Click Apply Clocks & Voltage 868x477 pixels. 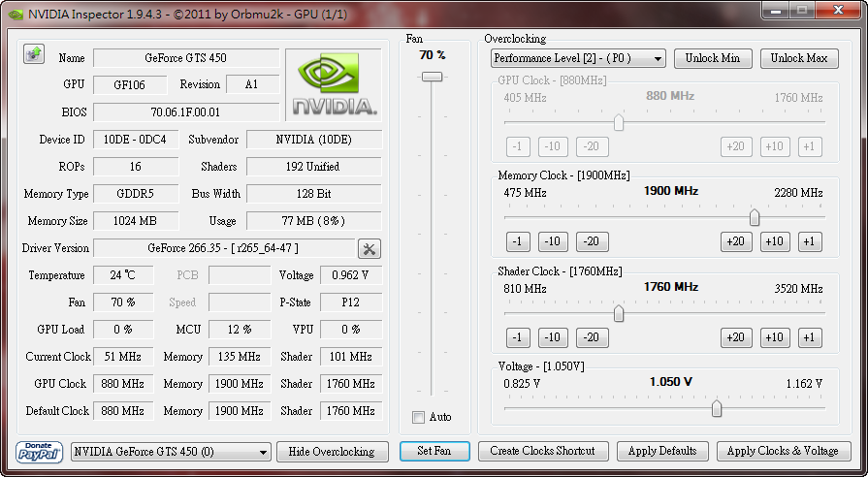(x=783, y=451)
